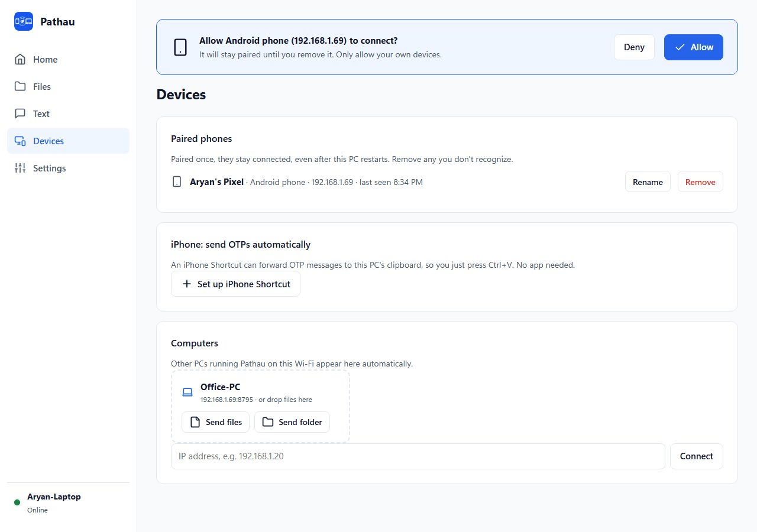Focus the IP address input field
Viewport: 757px width, 532px height.
(x=418, y=456)
